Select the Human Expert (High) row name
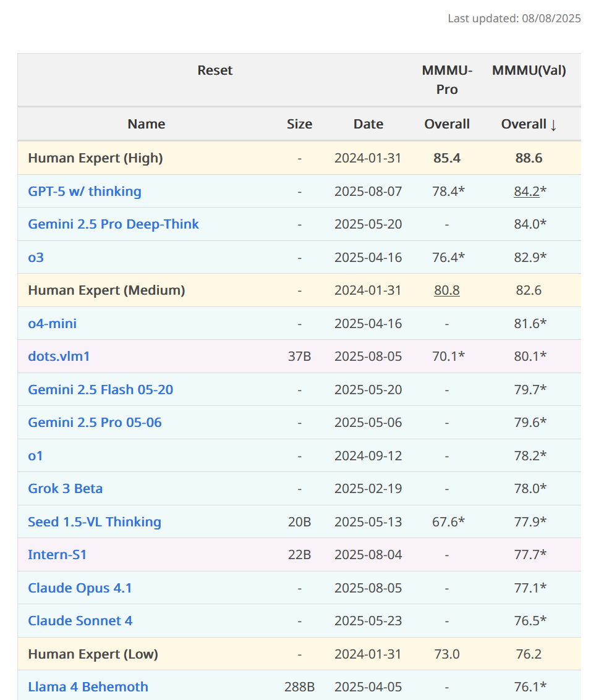This screenshot has height=700, width=591. click(96, 158)
